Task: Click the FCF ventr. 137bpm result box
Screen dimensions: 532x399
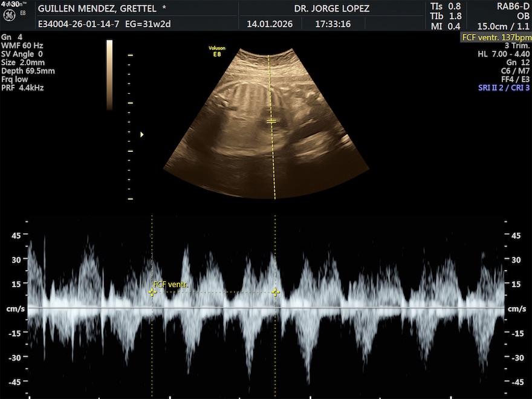Action: coord(496,37)
